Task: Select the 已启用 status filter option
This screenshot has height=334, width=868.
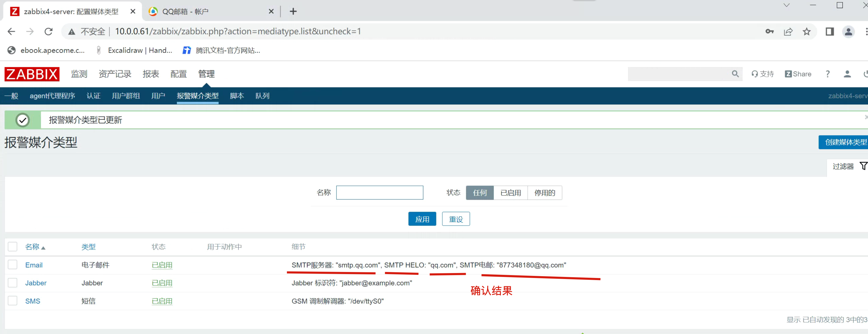Action: [510, 193]
